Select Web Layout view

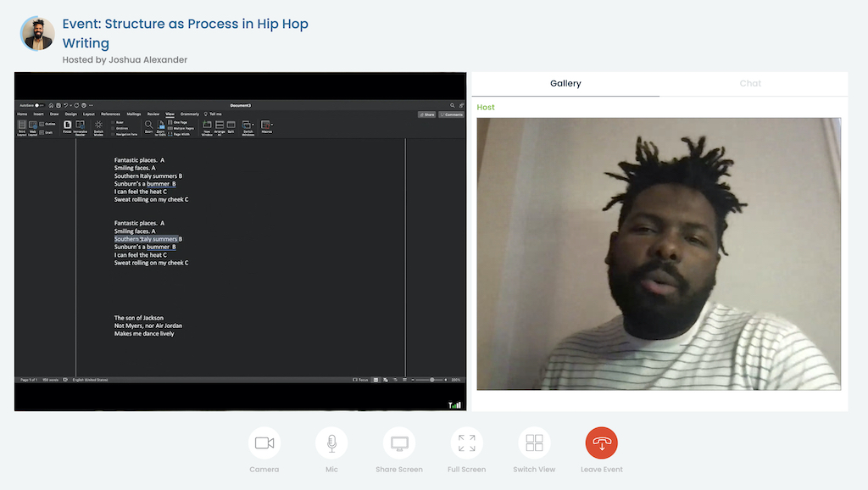click(x=33, y=128)
